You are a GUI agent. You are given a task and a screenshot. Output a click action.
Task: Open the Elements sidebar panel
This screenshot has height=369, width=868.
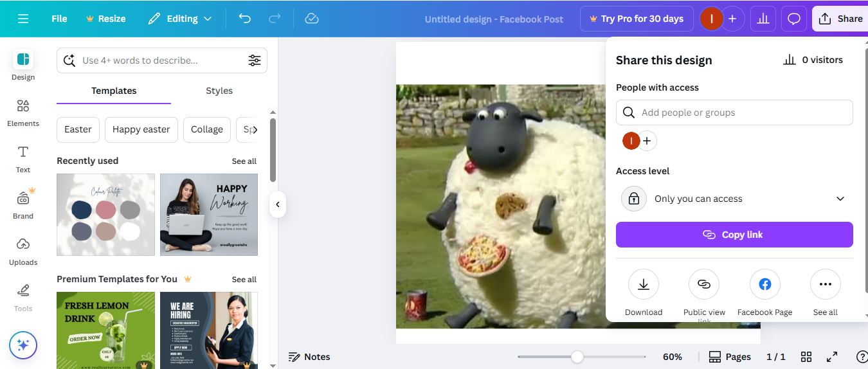23,113
